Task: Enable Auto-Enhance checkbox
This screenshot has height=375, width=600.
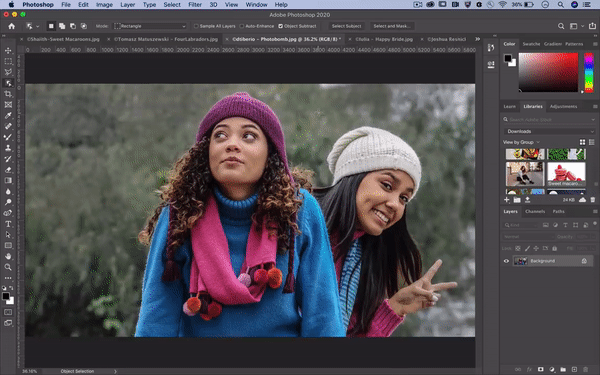Action: (x=241, y=26)
